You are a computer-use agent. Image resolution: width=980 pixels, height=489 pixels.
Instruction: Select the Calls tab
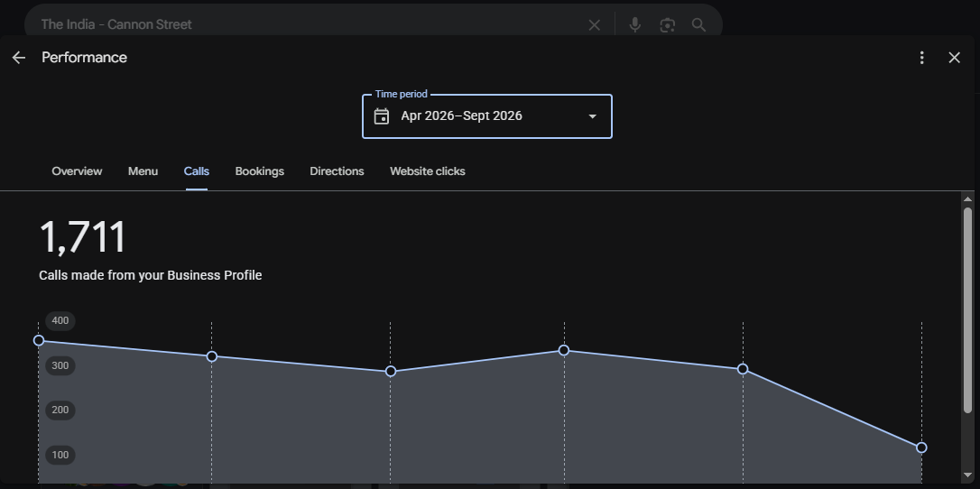[x=196, y=171]
